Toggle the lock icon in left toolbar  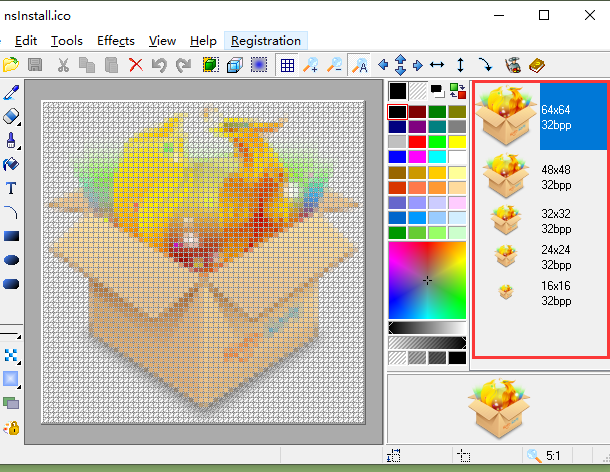[x=11, y=427]
